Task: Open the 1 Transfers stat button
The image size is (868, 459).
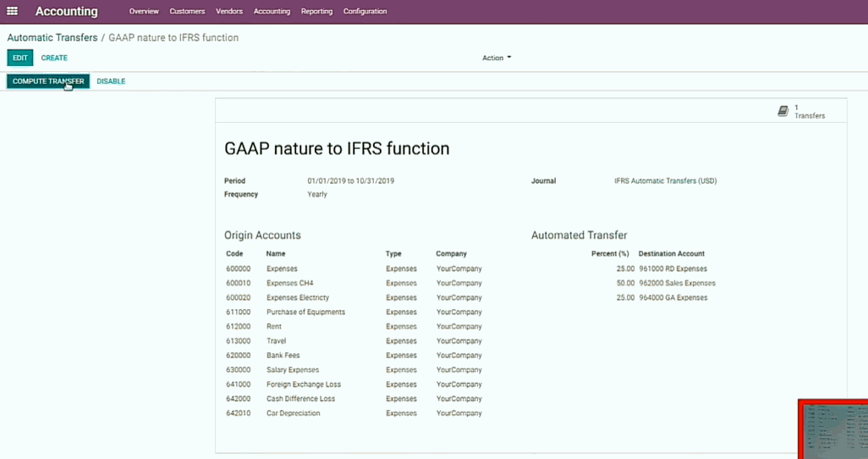Action: 801,112
